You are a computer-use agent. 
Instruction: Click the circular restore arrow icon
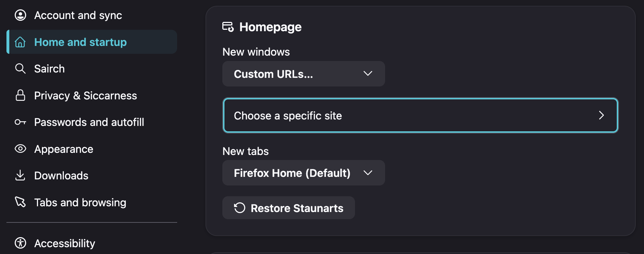(x=240, y=208)
